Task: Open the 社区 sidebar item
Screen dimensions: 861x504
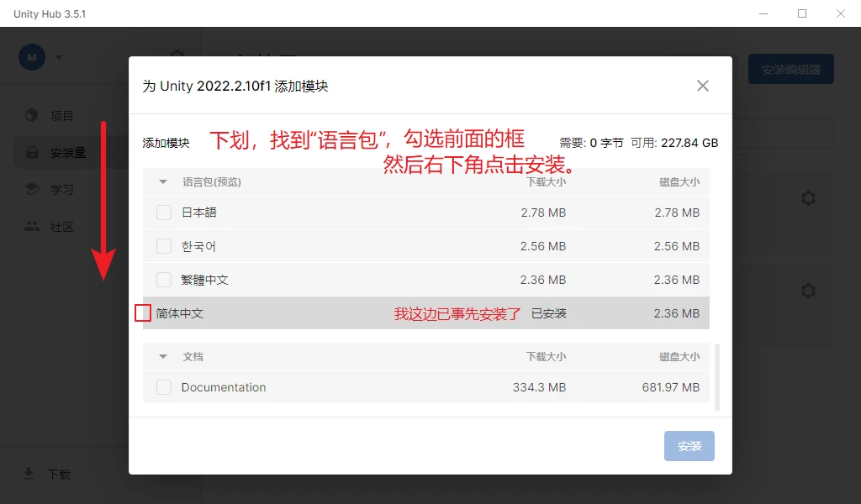Action: (x=61, y=227)
